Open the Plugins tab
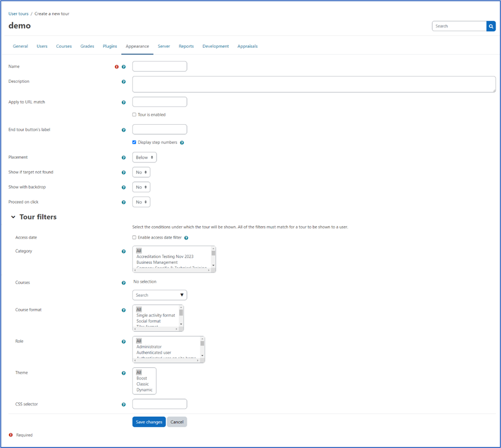The width and height of the screenshot is (501, 448). pos(110,46)
